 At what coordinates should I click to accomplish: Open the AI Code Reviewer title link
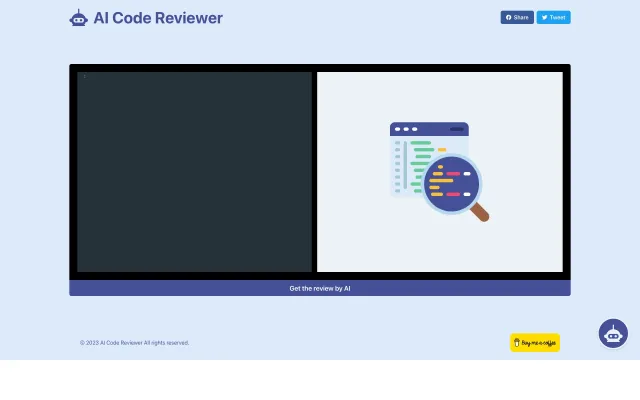click(x=158, y=18)
